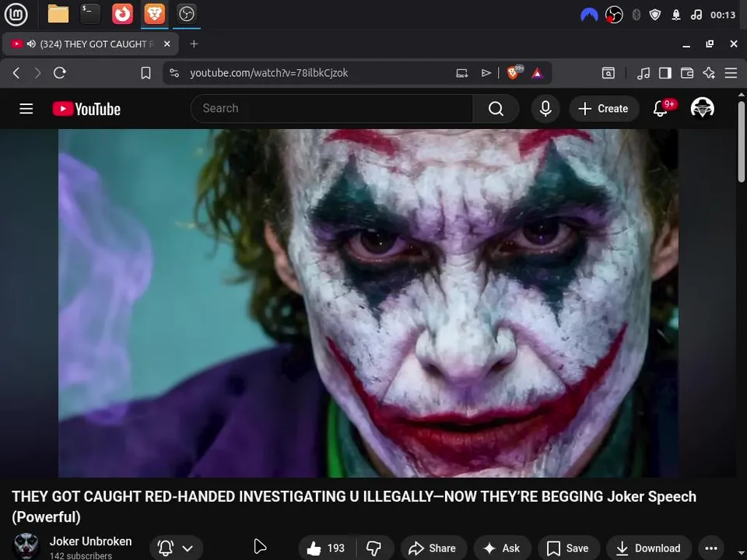Open the Brave main hamburger menu
The height and width of the screenshot is (560, 747).
(731, 73)
